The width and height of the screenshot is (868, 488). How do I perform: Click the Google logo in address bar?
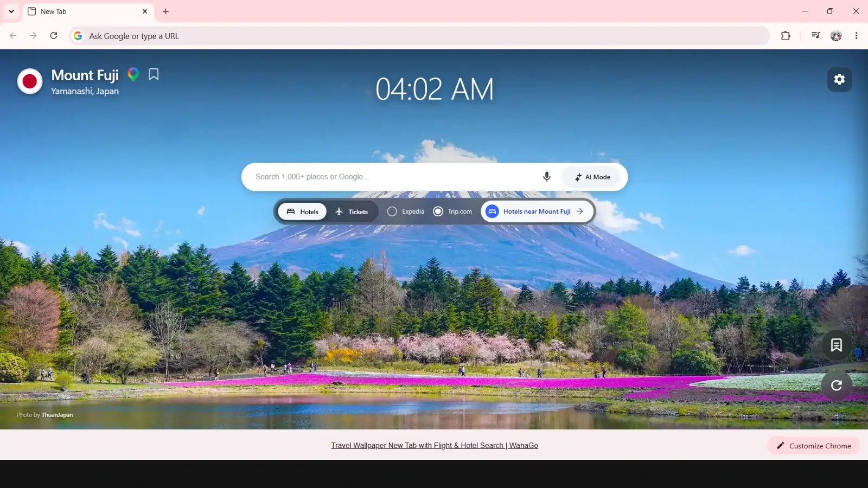78,36
